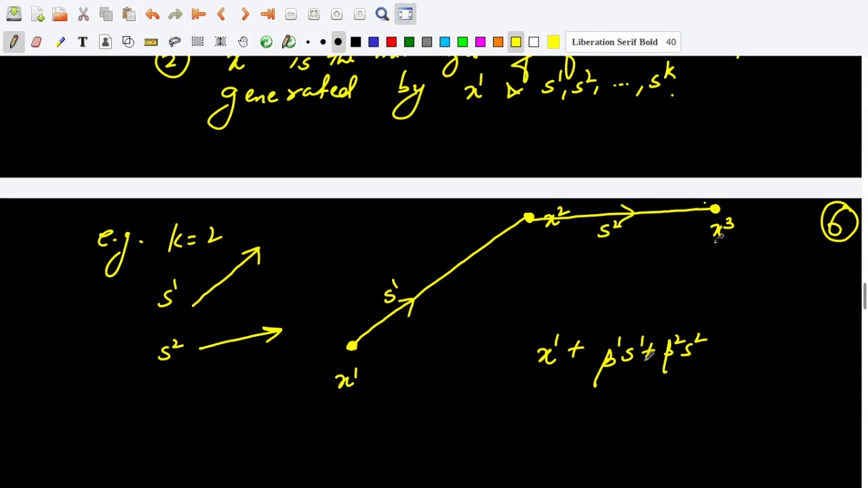Pick the orange color swatch
Image resolution: width=868 pixels, height=488 pixels.
498,42
